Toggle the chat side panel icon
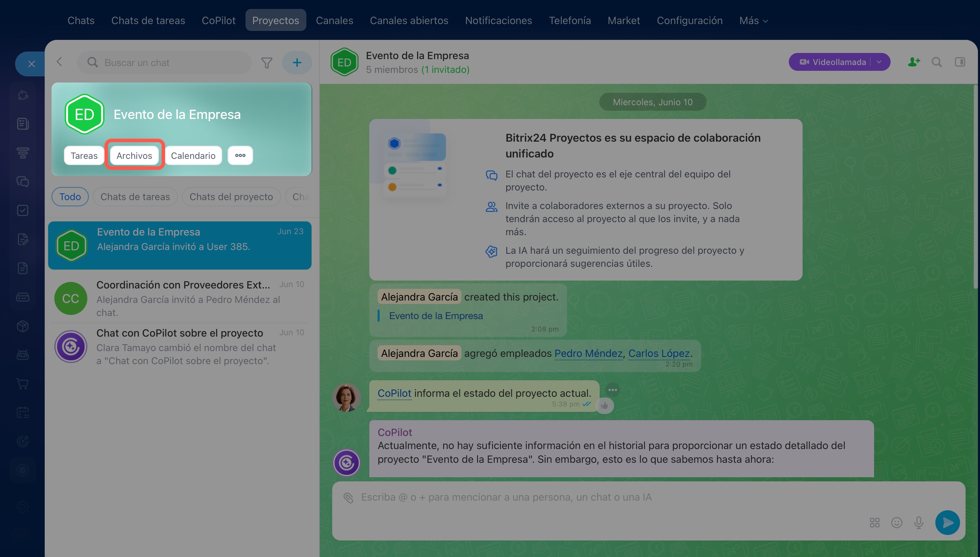980x557 pixels. (x=960, y=62)
